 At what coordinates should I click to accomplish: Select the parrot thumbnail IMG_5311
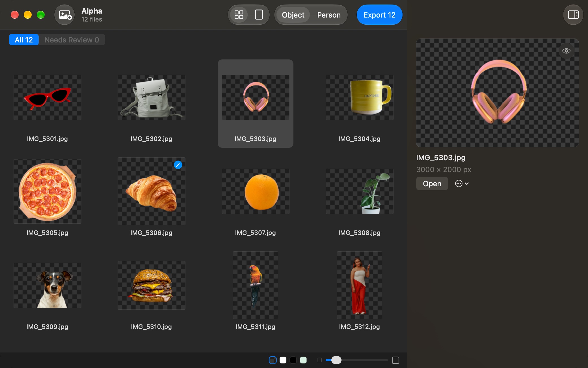tap(256, 285)
